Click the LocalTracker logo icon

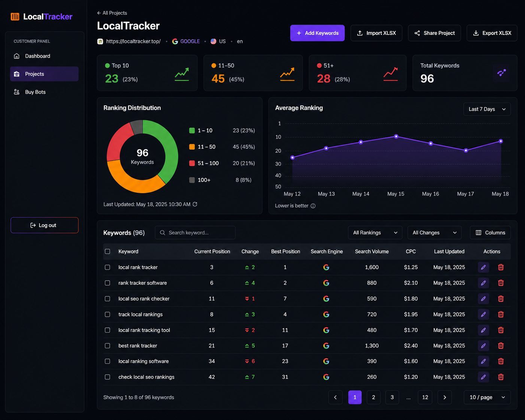click(x=15, y=16)
